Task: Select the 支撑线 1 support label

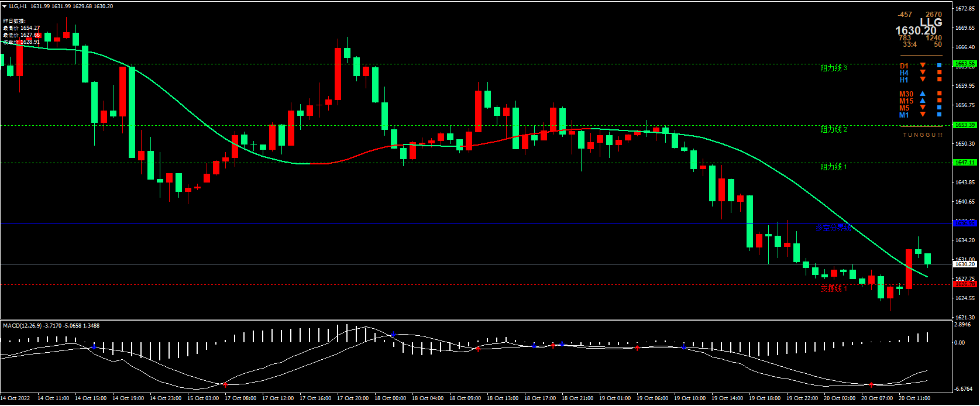Action: click(834, 288)
